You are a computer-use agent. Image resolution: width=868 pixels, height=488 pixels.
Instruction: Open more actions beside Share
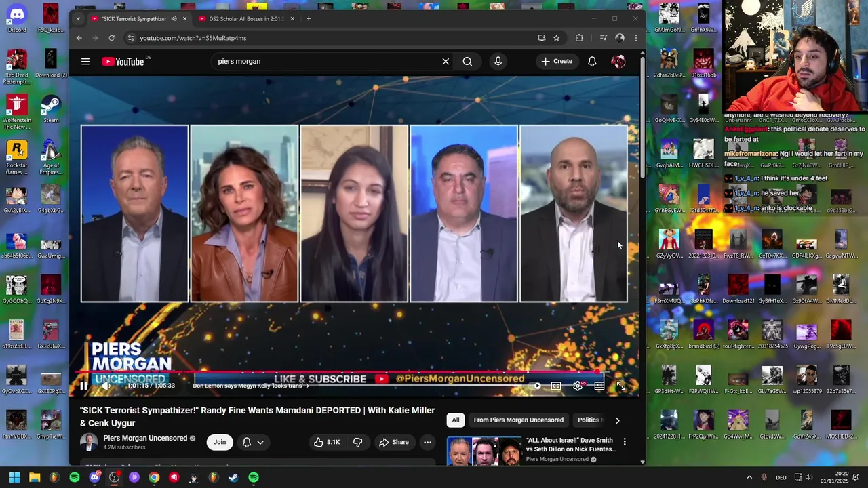click(427, 442)
